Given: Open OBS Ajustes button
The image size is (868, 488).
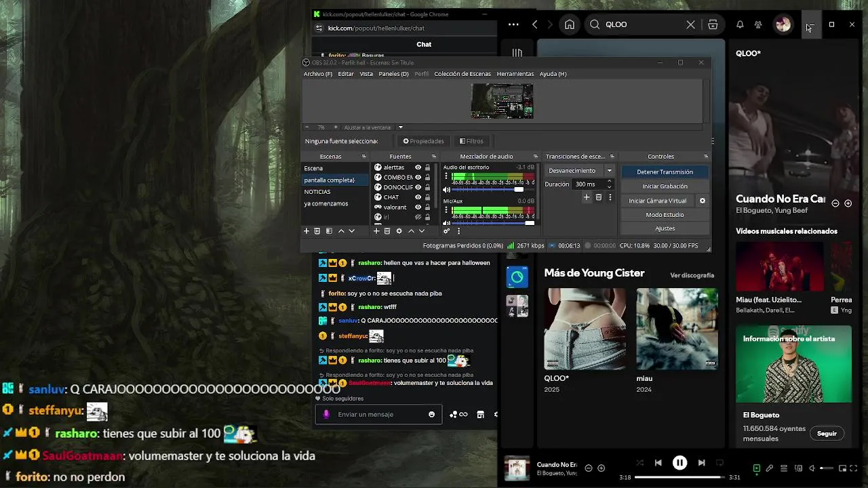Looking at the screenshot, I should tap(665, 228).
